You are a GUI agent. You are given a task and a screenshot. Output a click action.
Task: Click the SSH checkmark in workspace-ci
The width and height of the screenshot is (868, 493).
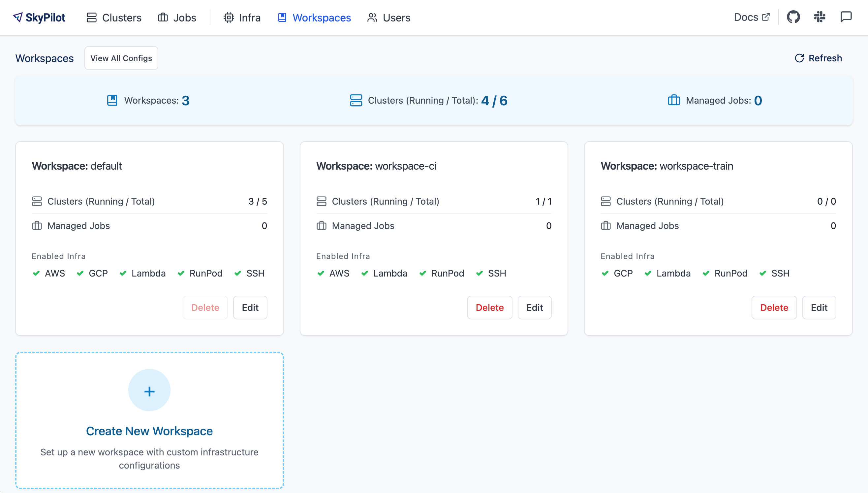pyautogui.click(x=479, y=273)
